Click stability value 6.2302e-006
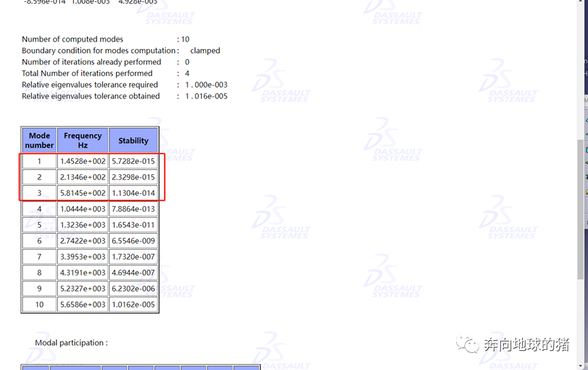 point(133,288)
